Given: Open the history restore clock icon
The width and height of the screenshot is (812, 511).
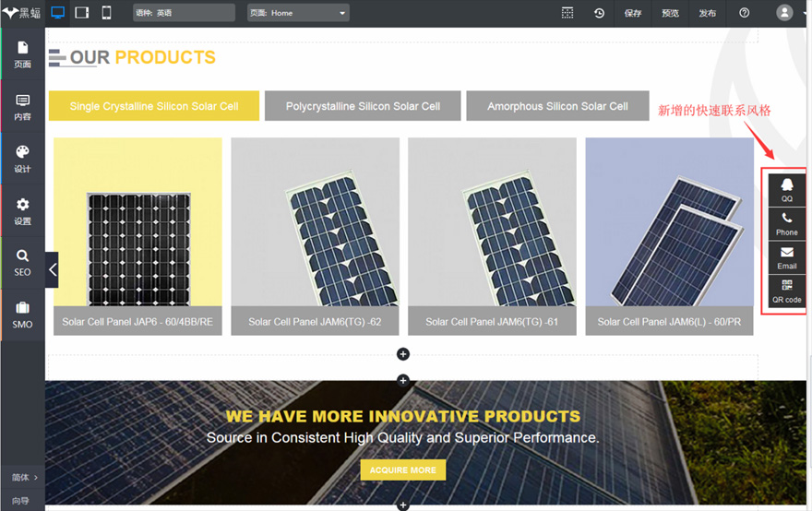Looking at the screenshot, I should pos(599,13).
